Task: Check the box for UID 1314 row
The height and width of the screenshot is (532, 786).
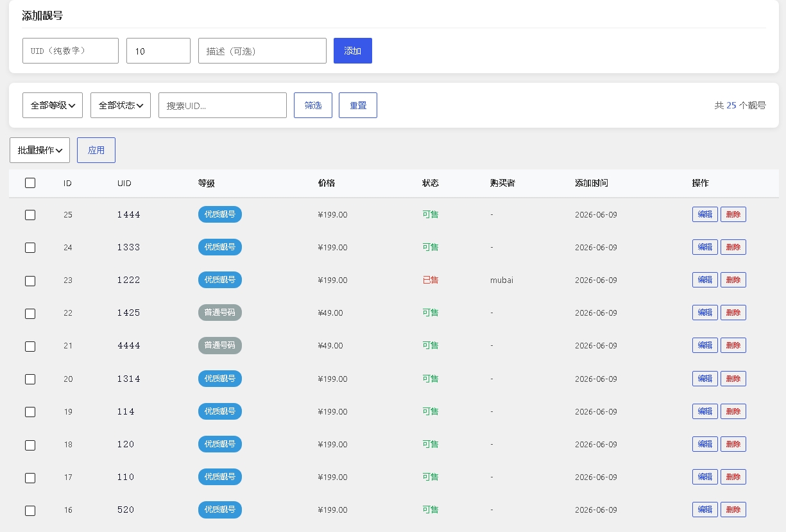Action: coord(30,379)
